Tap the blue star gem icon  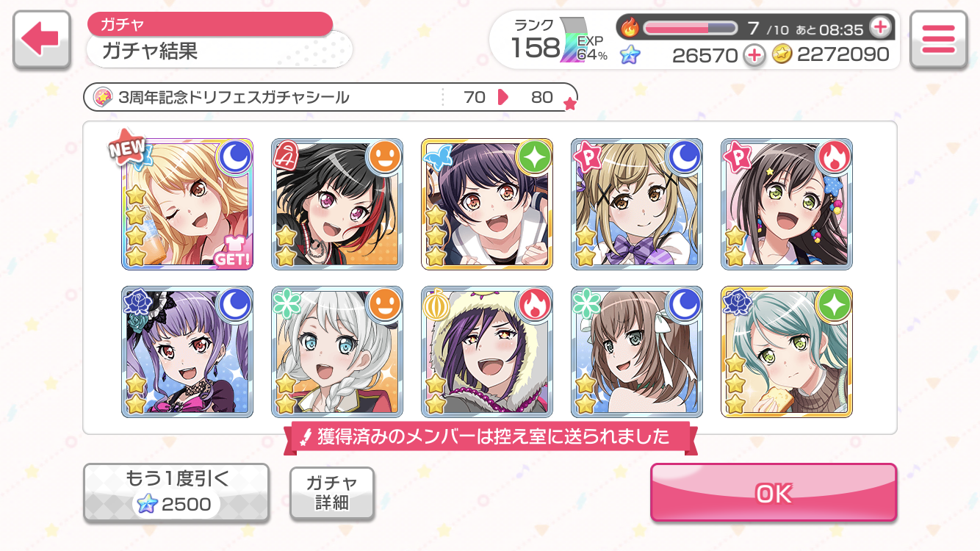click(630, 54)
